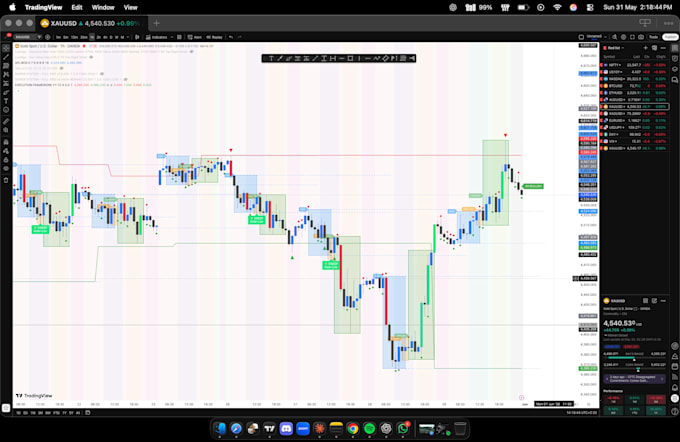
Task: Open Discord from the dock
Action: (x=286, y=429)
